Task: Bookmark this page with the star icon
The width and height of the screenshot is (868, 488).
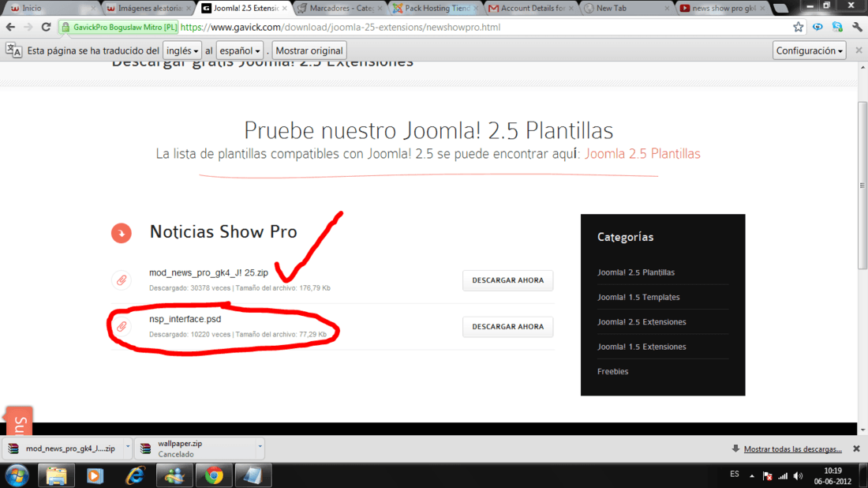Action: coord(798,27)
